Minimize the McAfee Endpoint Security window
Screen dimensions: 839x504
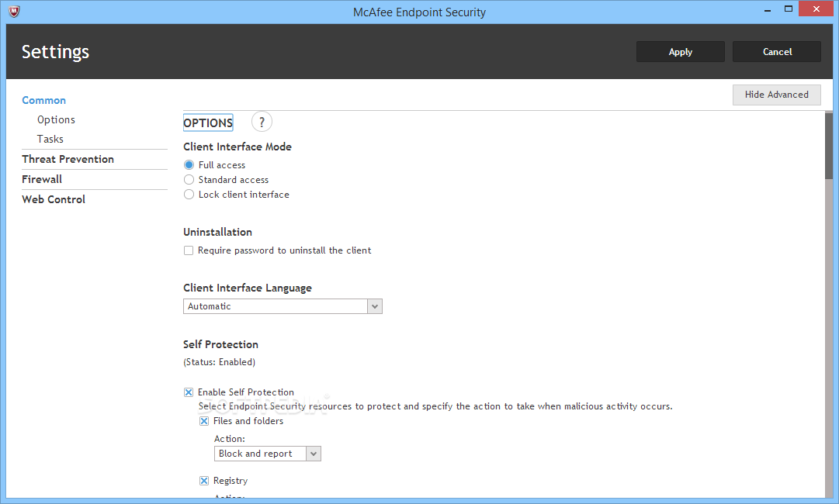coord(768,9)
